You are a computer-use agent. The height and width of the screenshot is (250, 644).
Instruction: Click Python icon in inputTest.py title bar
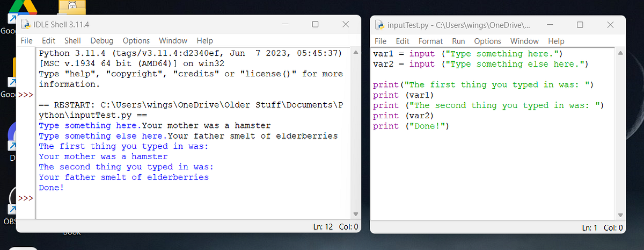click(x=379, y=25)
